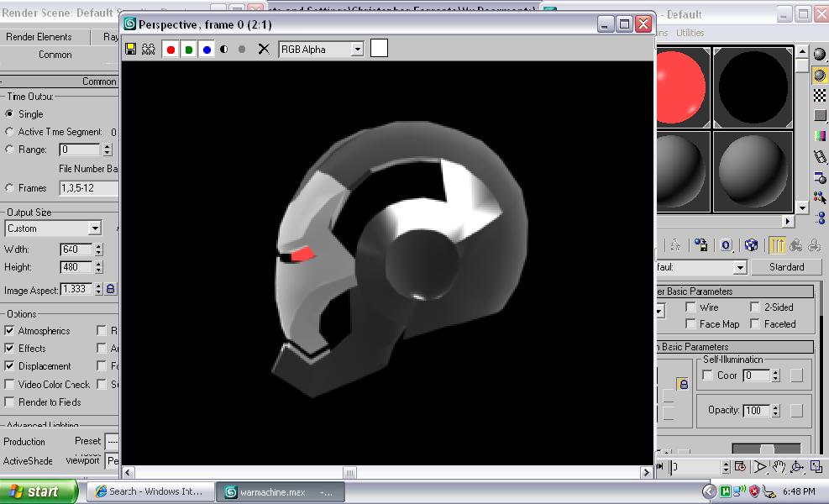Enable the Faceted checkbox
This screenshot has width=829, height=504.
(755, 323)
